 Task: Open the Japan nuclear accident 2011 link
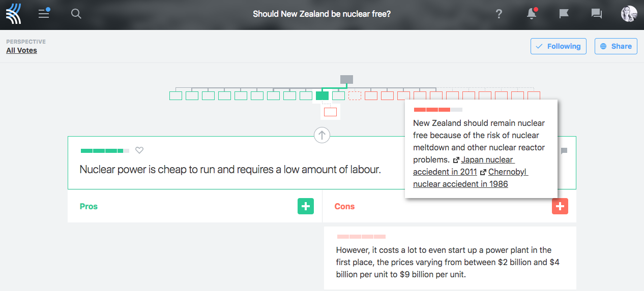[x=487, y=160]
